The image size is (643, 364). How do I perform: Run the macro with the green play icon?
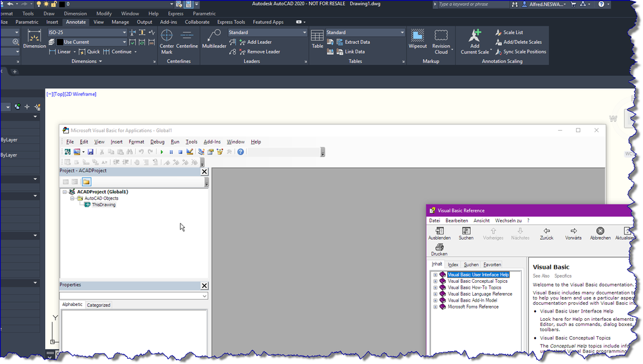[162, 152]
